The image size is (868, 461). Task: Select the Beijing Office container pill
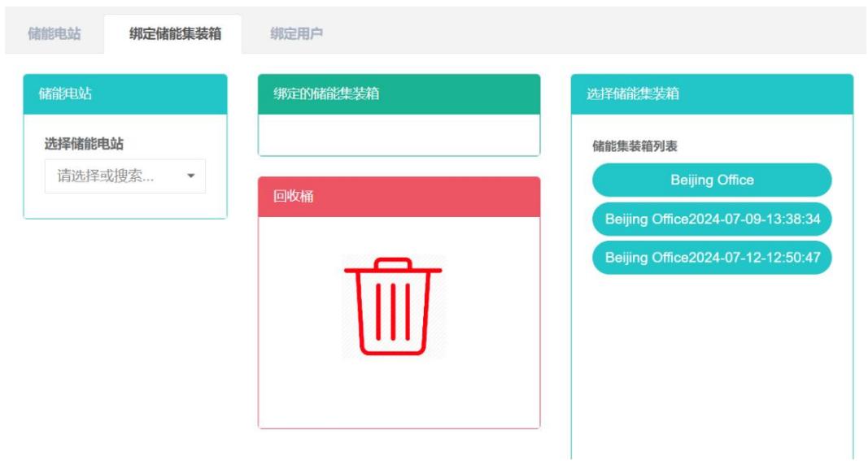tap(712, 180)
